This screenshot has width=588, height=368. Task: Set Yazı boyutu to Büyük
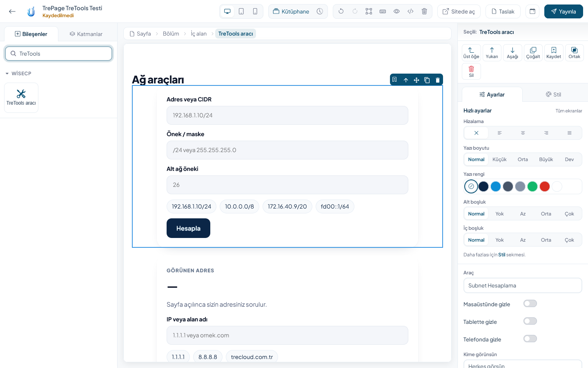(546, 159)
